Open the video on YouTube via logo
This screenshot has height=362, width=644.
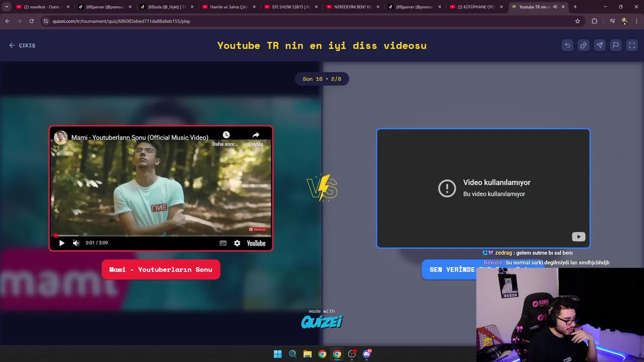256,243
